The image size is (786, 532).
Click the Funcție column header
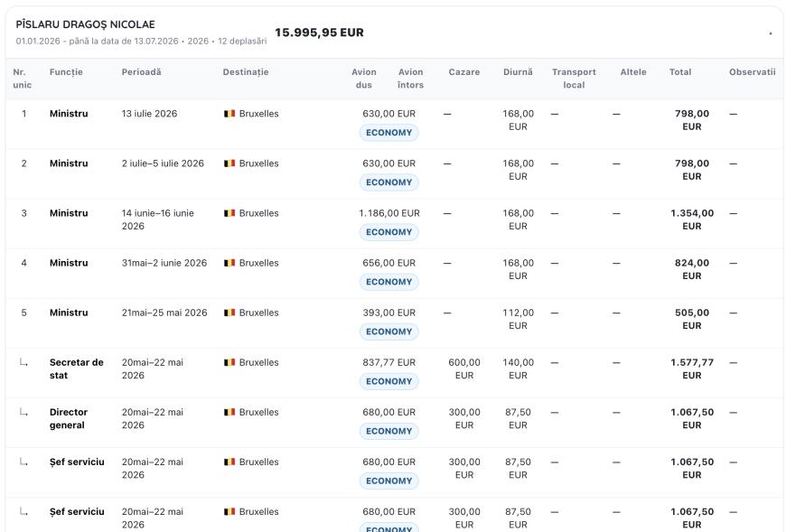tap(66, 72)
